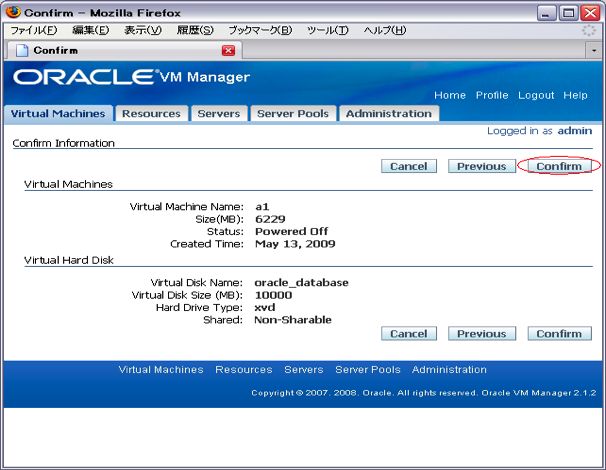Open the Profile link
Screen dimensions: 606x470
click(x=492, y=95)
